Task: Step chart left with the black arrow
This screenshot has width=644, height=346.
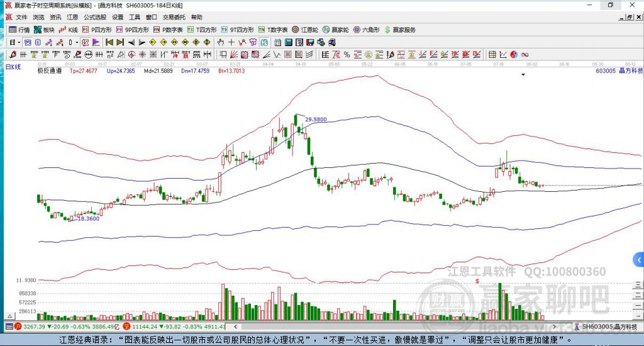Action: (x=131, y=42)
